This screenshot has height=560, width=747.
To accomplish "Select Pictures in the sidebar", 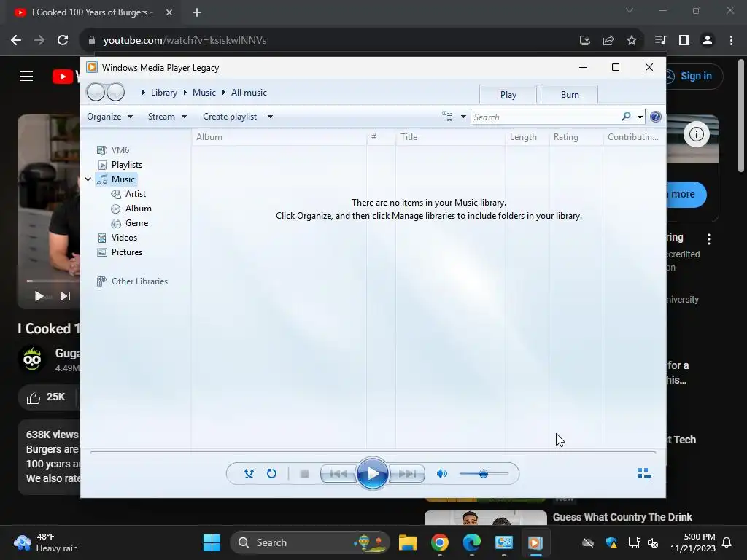I will tap(120, 252).
